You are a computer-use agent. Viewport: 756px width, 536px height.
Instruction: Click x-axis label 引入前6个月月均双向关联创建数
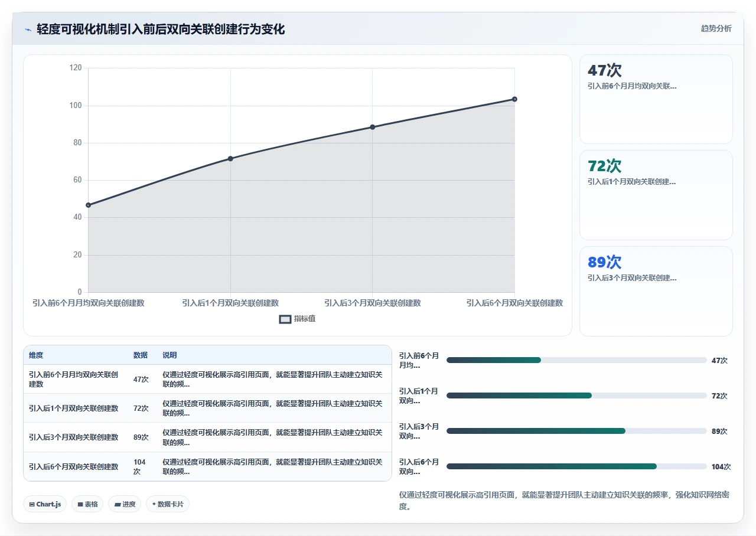point(89,303)
